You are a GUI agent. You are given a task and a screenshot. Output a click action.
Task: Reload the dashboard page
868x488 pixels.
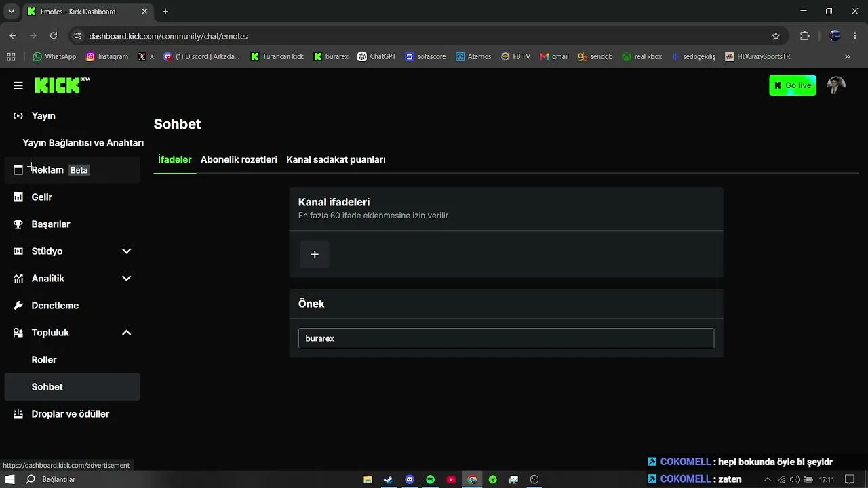[54, 36]
